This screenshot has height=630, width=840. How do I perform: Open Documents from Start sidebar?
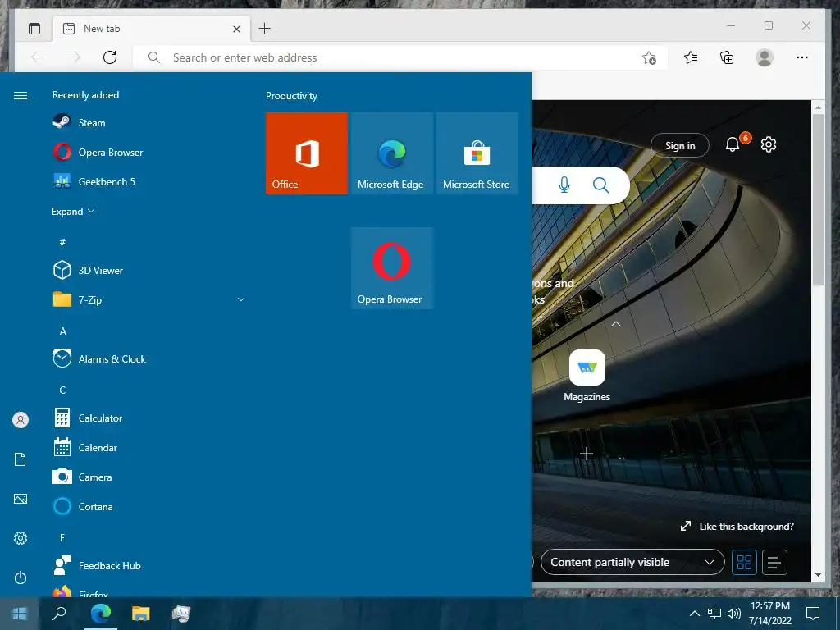(x=21, y=459)
